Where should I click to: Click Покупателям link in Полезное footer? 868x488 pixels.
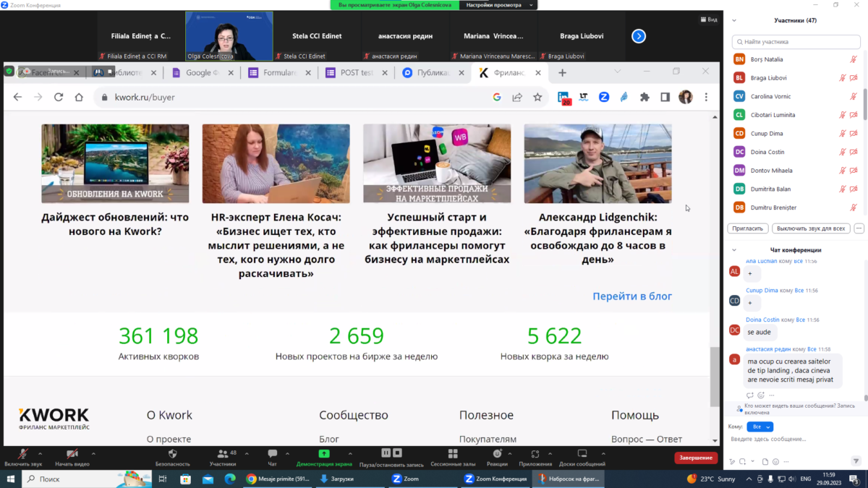(x=488, y=439)
